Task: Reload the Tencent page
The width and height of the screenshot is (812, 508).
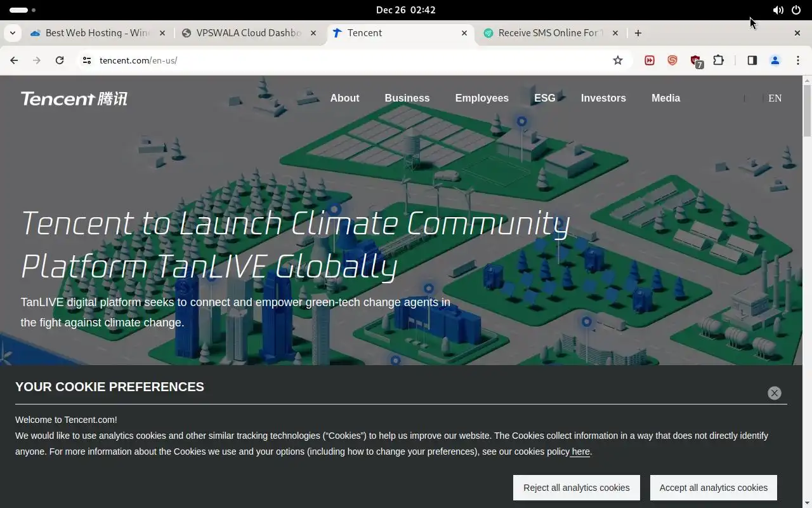Action: click(x=60, y=60)
